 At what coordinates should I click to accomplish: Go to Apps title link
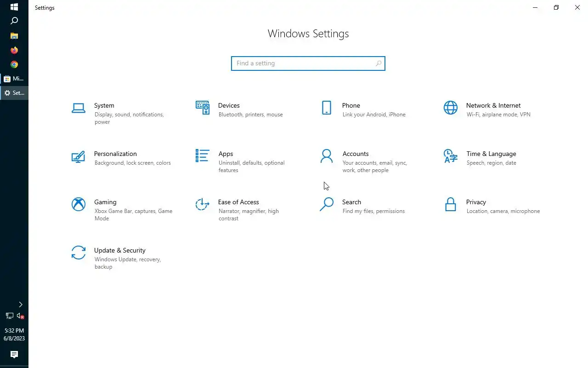coord(226,154)
